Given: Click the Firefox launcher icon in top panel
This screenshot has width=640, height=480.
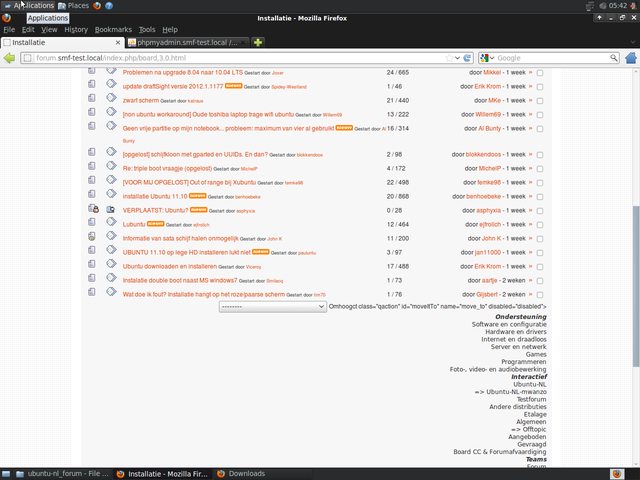Looking at the screenshot, I should click(x=97, y=6).
